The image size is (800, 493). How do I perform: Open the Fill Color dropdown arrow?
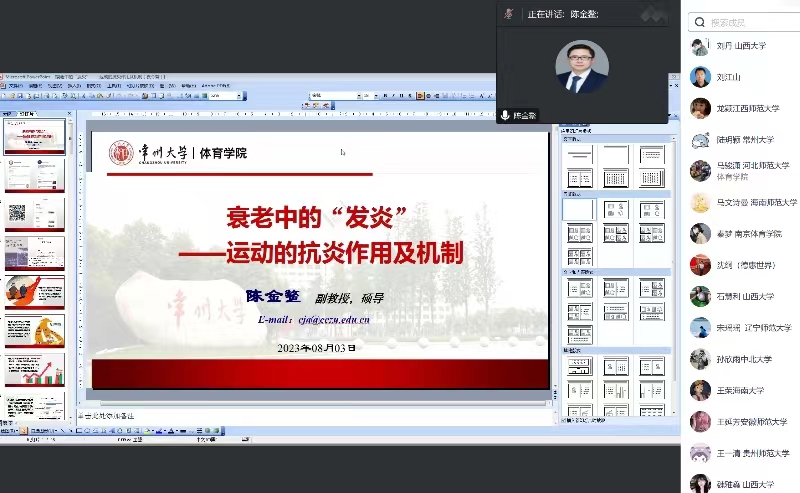click(153, 431)
